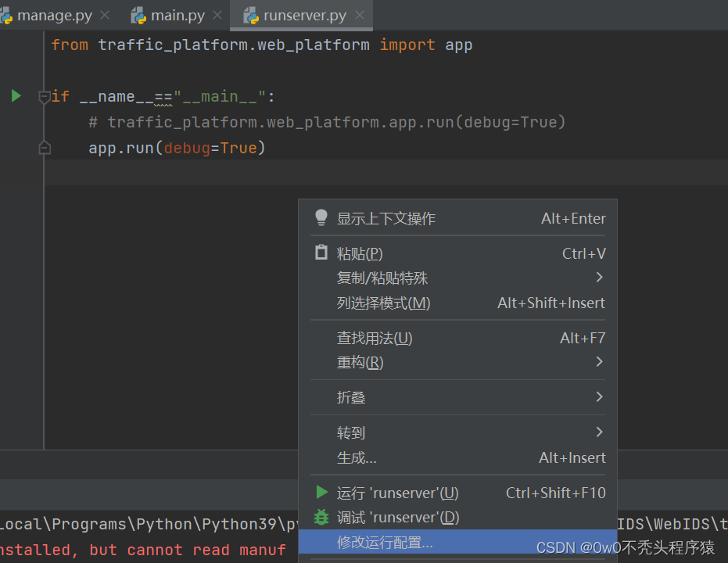Click the clipboard icon next to 粘贴(P)
728x563 pixels.
pos(321,252)
